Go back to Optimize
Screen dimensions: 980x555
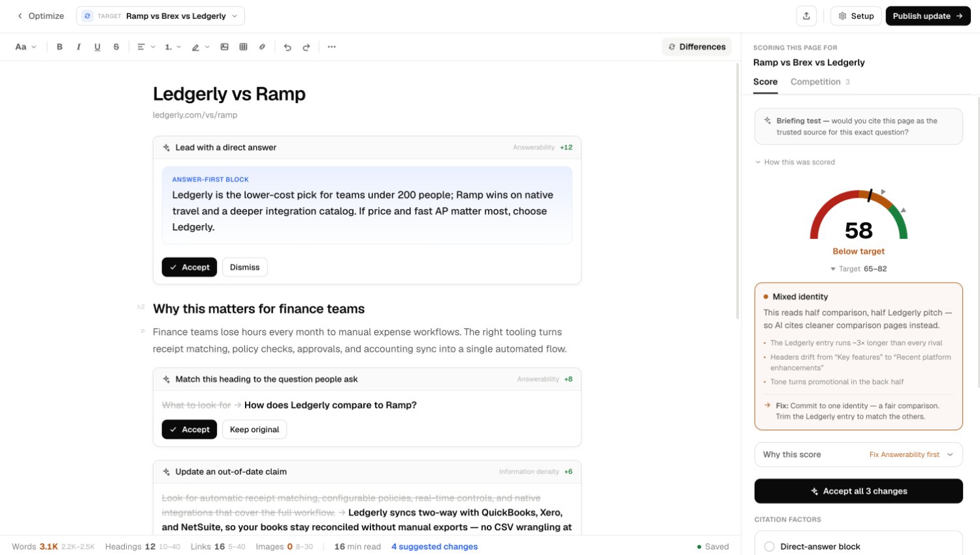click(x=41, y=16)
